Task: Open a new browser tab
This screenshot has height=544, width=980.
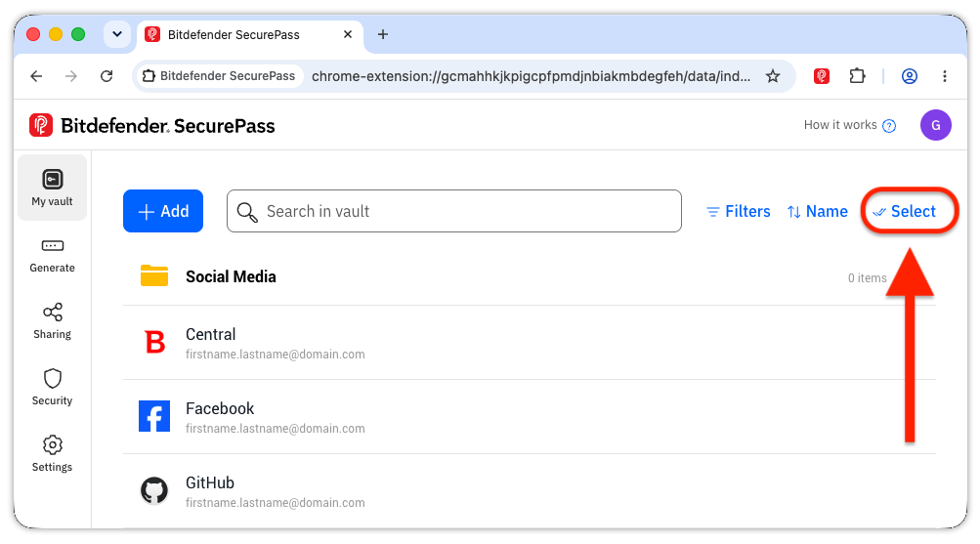Action: tap(383, 34)
